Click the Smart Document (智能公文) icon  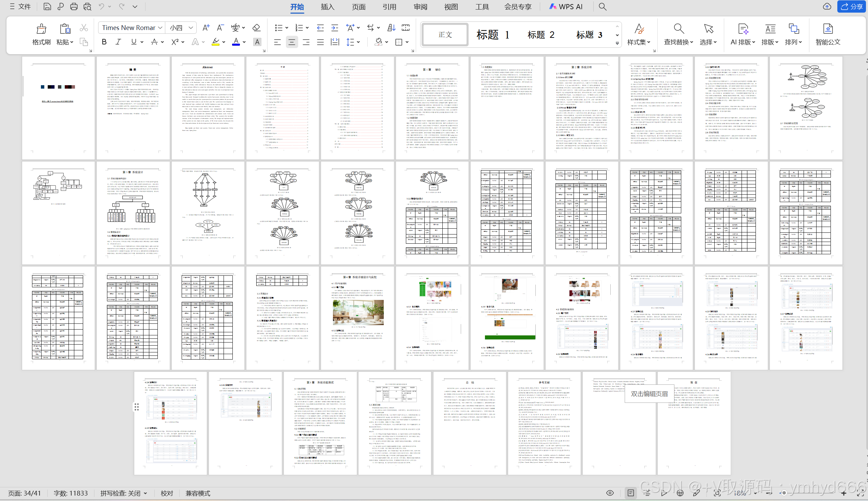tap(828, 29)
